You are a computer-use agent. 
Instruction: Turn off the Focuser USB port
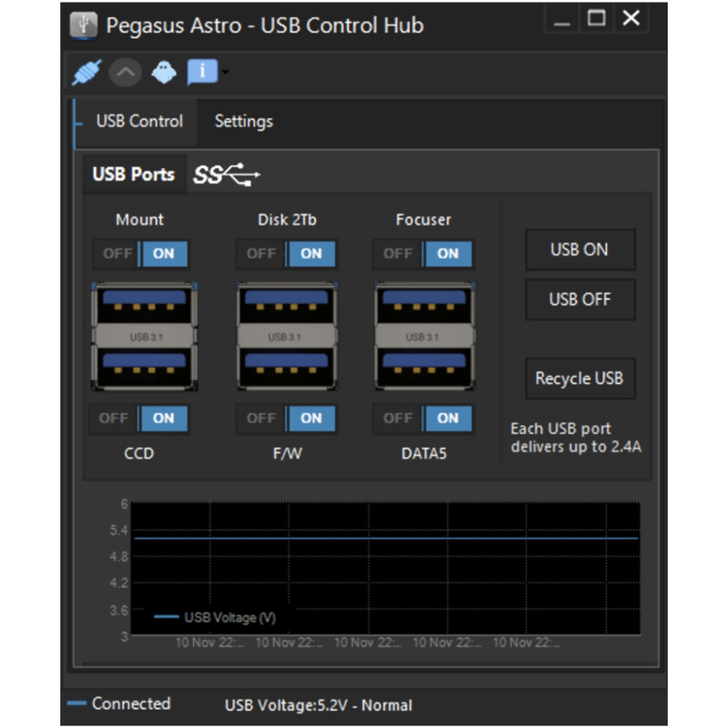pos(398,254)
